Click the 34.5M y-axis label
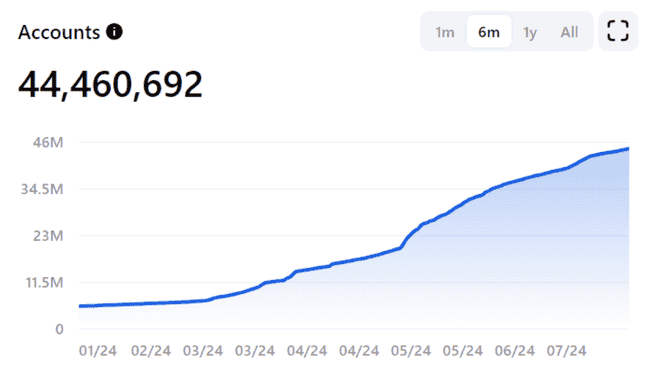This screenshot has height=378, width=650. (x=42, y=189)
